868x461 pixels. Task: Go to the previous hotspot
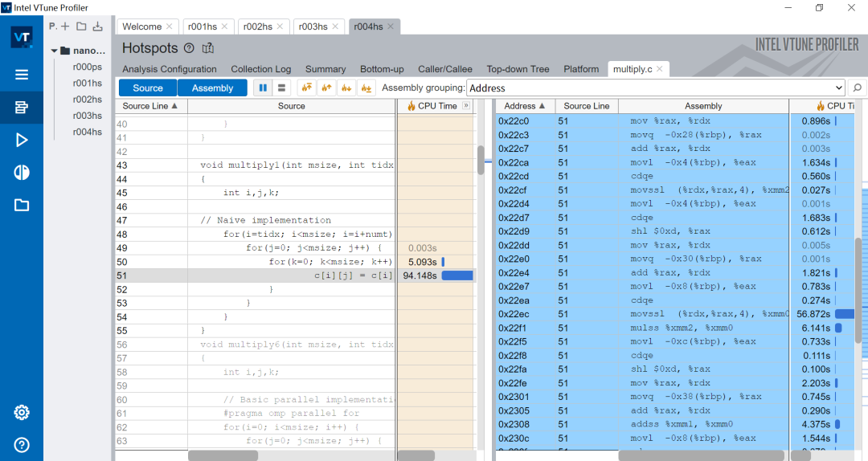326,88
